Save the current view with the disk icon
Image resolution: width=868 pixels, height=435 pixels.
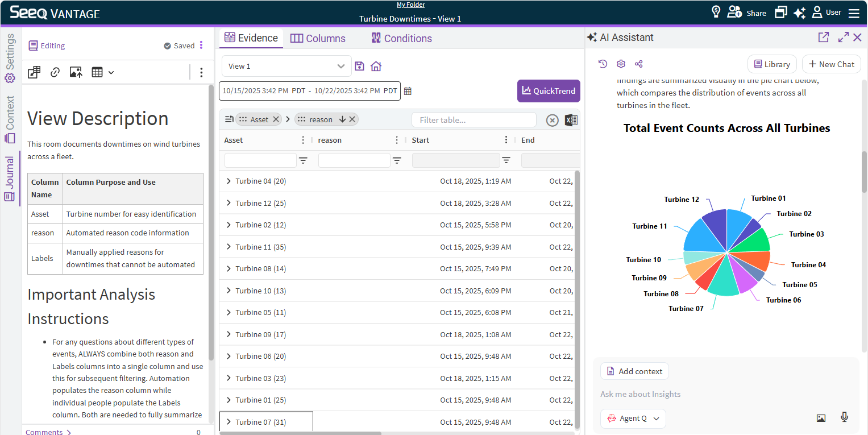pyautogui.click(x=359, y=66)
